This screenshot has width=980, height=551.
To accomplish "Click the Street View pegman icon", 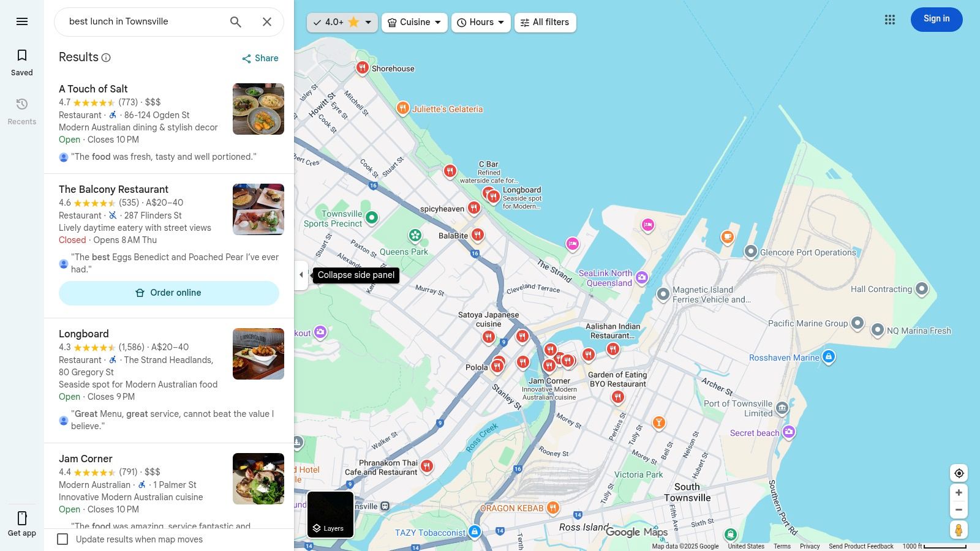I will point(959,530).
